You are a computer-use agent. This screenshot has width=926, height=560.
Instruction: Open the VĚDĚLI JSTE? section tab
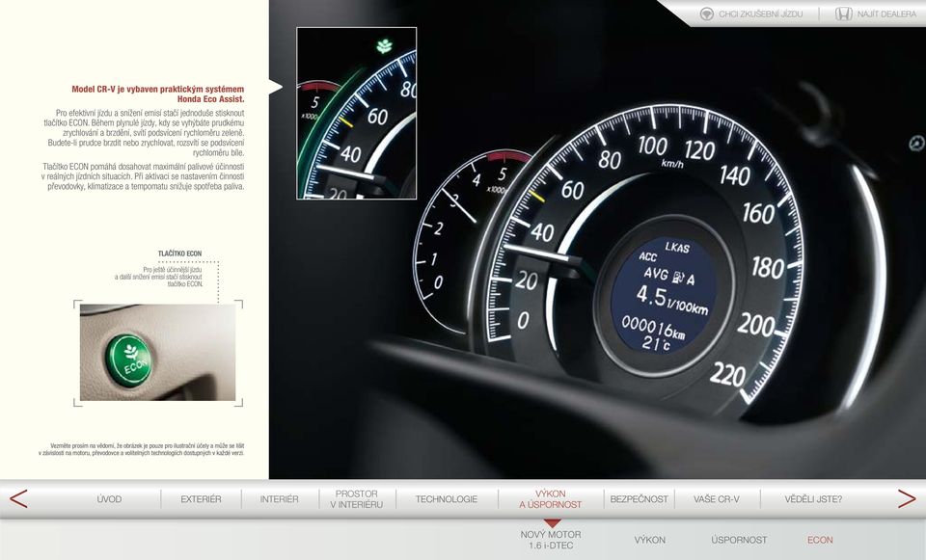[813, 499]
